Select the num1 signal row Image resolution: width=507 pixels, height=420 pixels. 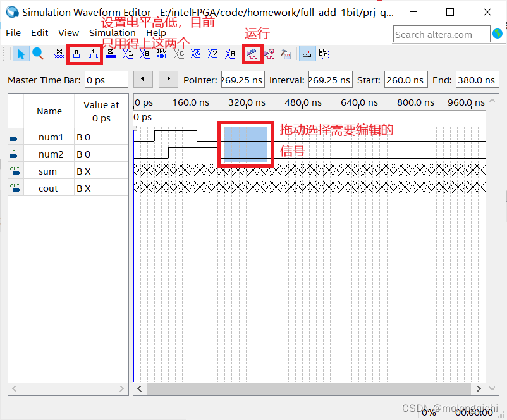tap(68, 137)
